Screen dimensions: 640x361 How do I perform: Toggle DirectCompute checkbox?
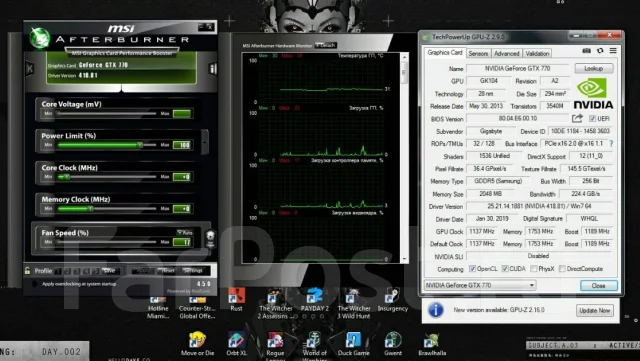tap(562, 269)
